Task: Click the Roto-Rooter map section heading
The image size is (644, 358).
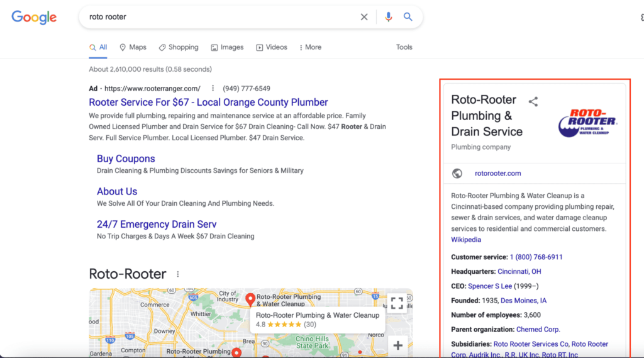Action: (x=127, y=274)
